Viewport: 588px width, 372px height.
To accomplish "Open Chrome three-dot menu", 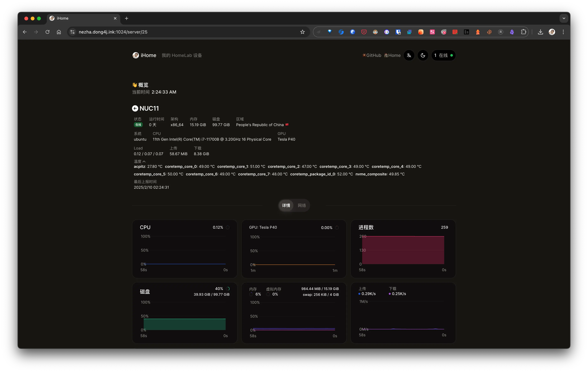I will [x=563, y=32].
